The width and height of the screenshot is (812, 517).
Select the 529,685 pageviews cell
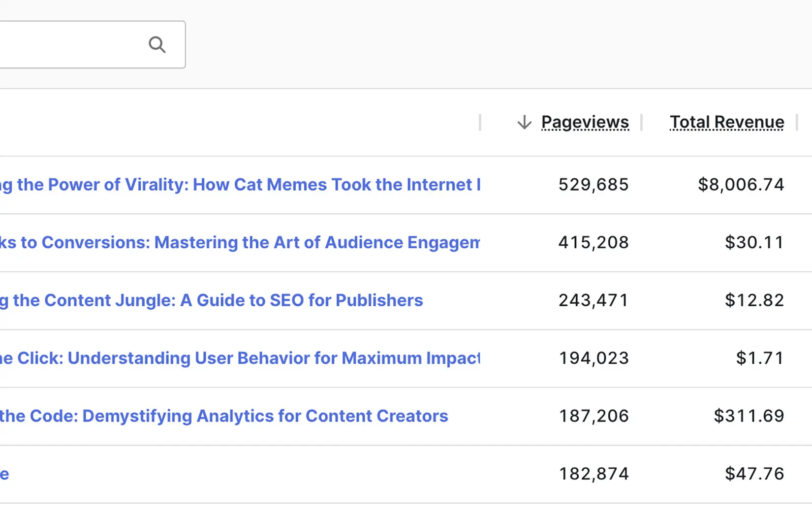pos(593,185)
